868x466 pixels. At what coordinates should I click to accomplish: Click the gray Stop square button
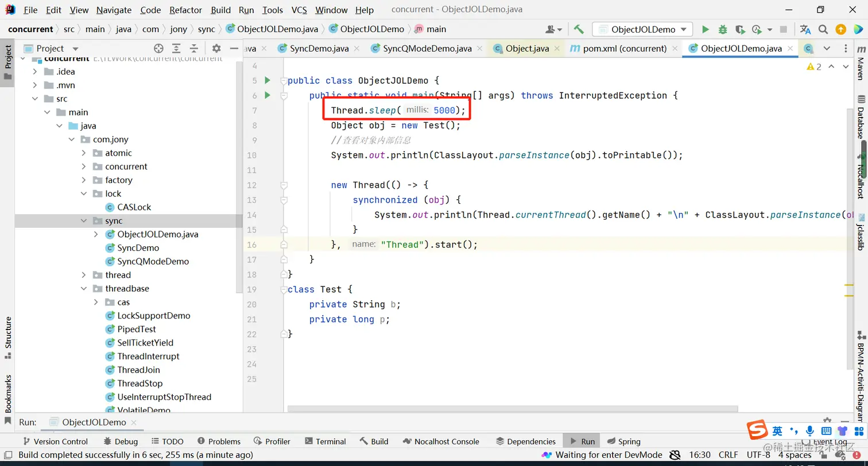pyautogui.click(x=784, y=29)
